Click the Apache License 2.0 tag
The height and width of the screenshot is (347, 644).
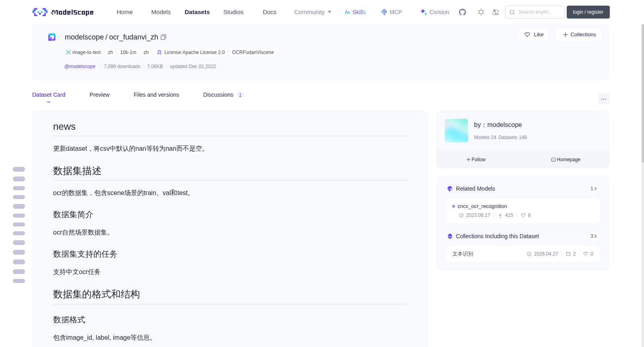[191, 52]
